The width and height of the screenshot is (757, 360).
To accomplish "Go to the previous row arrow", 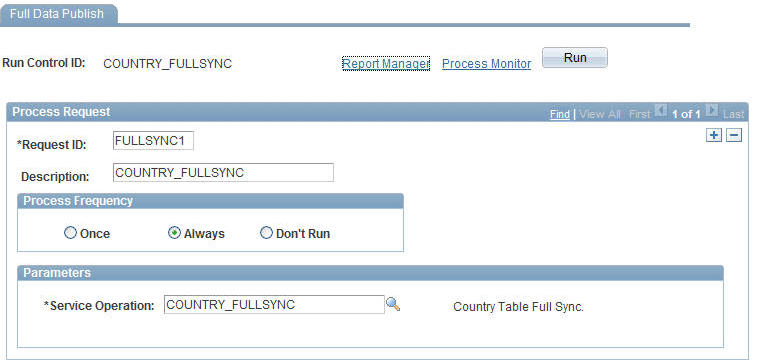I will pos(659,112).
